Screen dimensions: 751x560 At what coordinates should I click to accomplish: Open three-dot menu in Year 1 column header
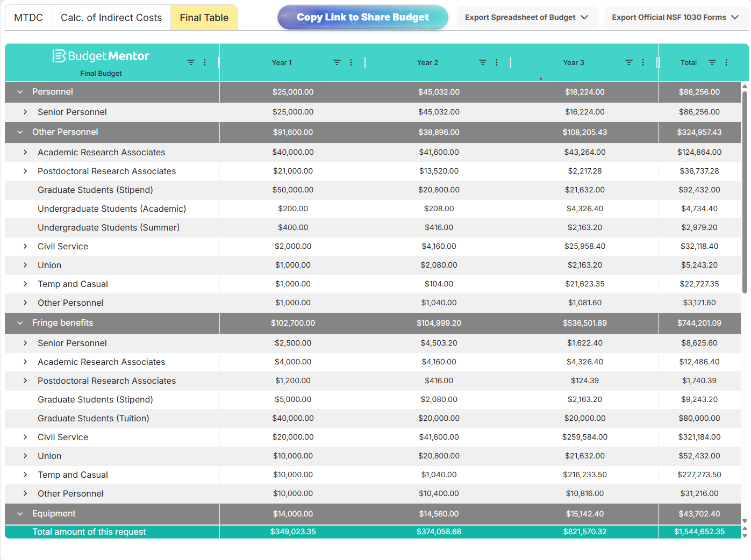tap(351, 62)
